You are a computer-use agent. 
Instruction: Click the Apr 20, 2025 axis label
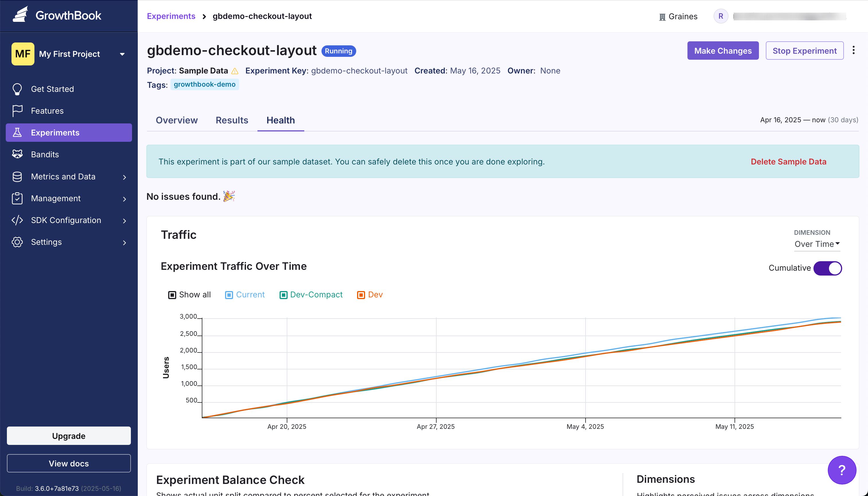286,427
